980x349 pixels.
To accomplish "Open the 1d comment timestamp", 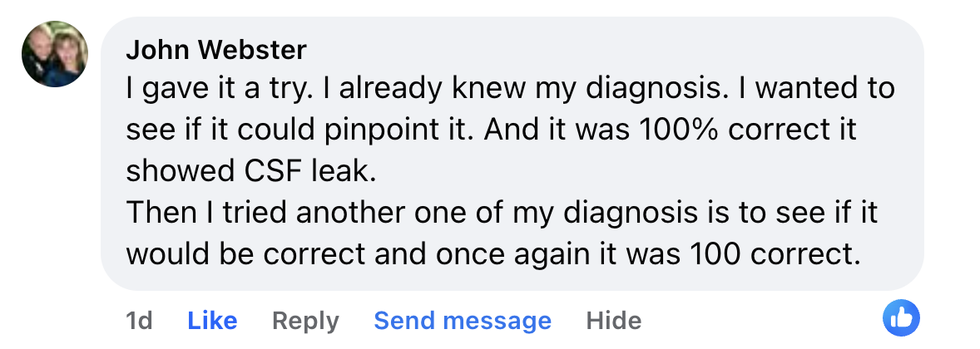I will pyautogui.click(x=138, y=321).
